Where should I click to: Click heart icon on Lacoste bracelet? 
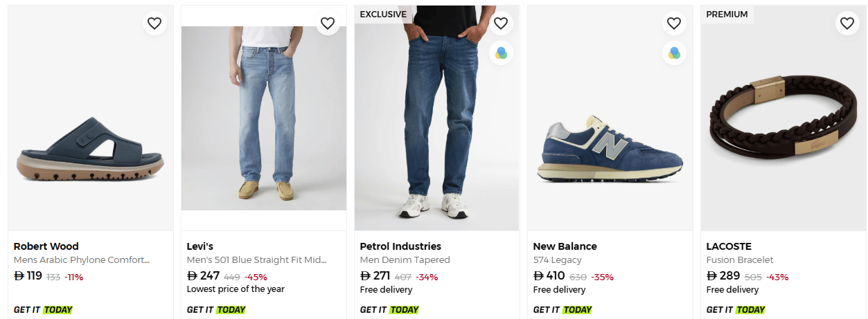coord(847,24)
